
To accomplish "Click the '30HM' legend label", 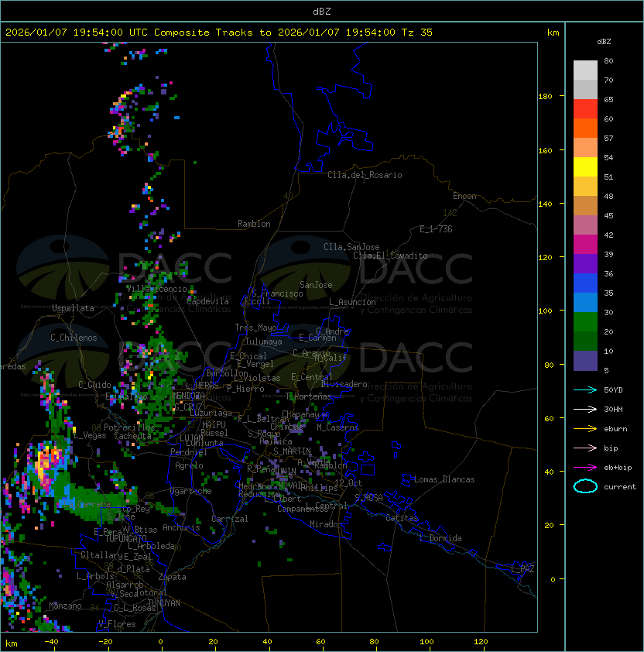I will [x=613, y=409].
